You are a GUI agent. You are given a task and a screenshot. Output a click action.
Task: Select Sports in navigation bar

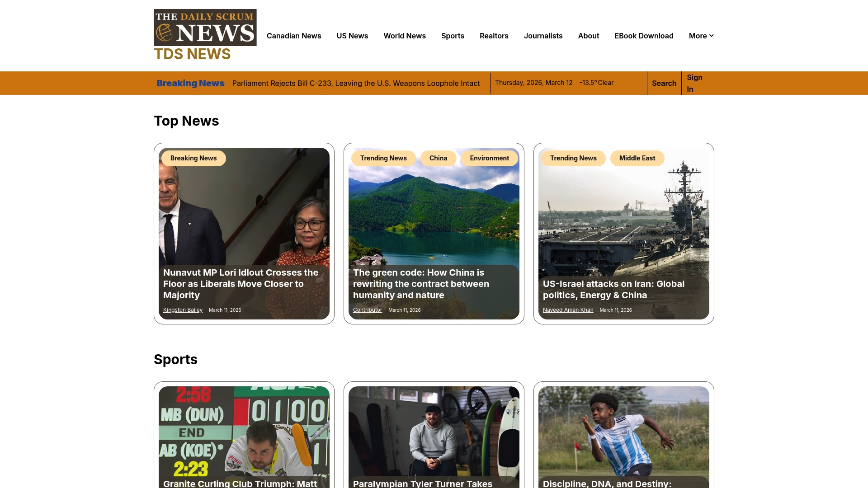453,36
